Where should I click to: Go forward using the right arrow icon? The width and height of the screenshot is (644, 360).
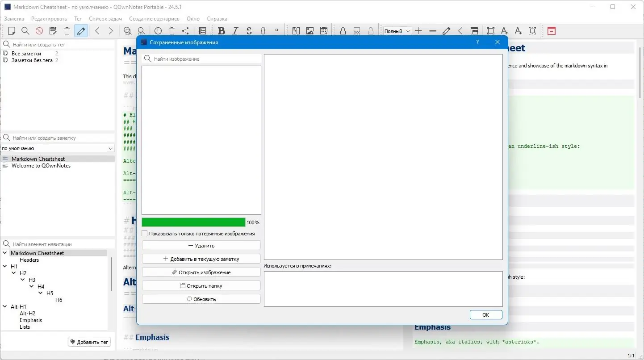click(111, 31)
